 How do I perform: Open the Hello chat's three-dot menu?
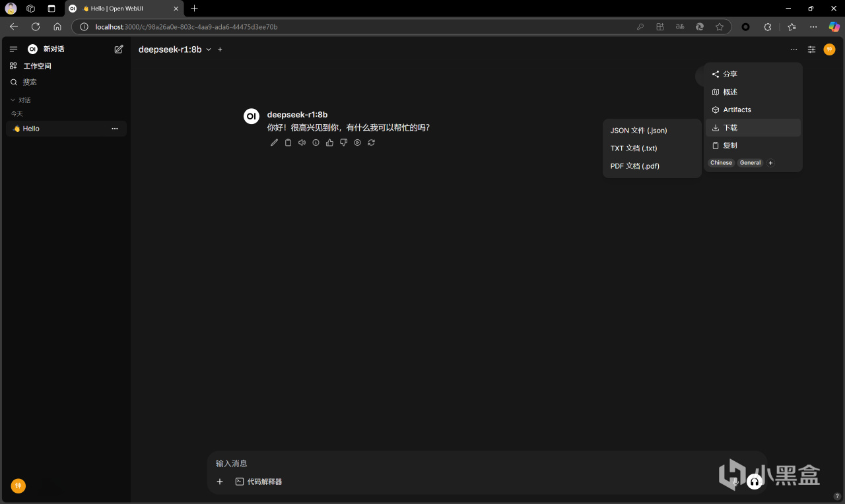tap(115, 129)
